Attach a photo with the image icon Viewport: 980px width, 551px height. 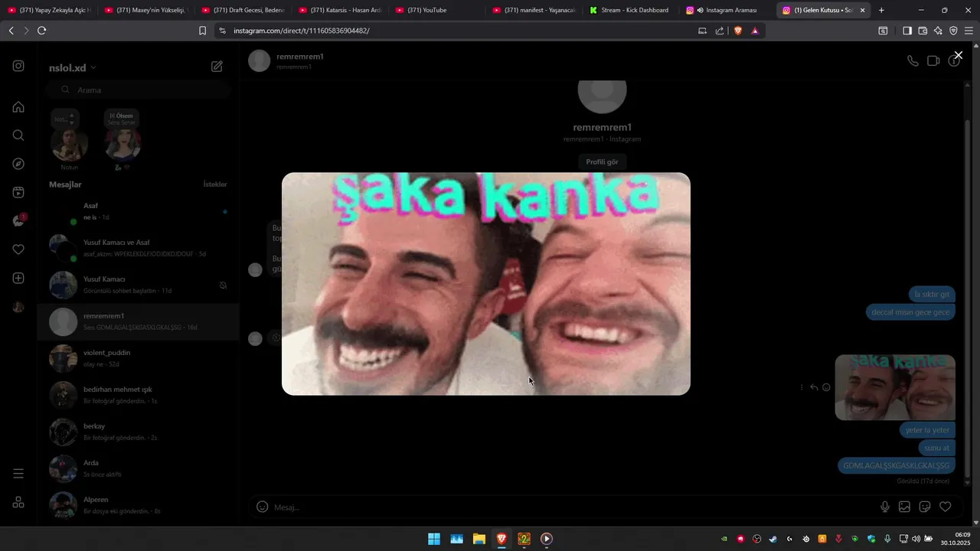(904, 507)
